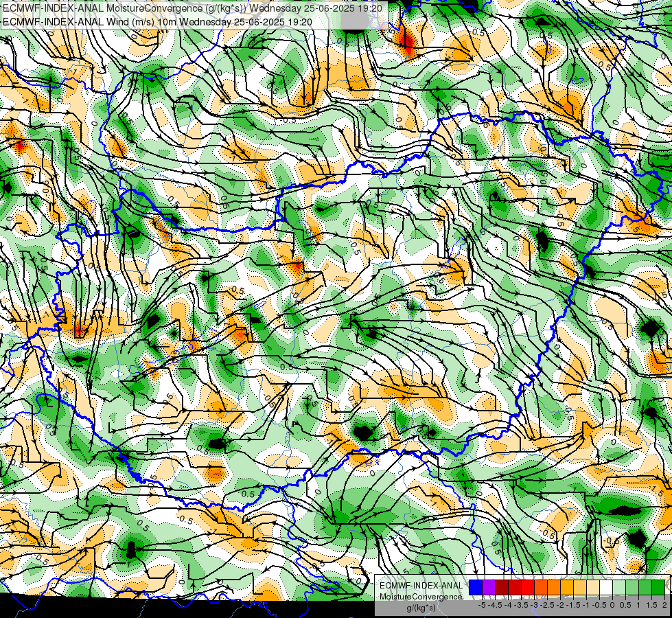672x618 pixels.
Task: Select the pale peach swatch -1 to -0.5
Action: [x=593, y=587]
